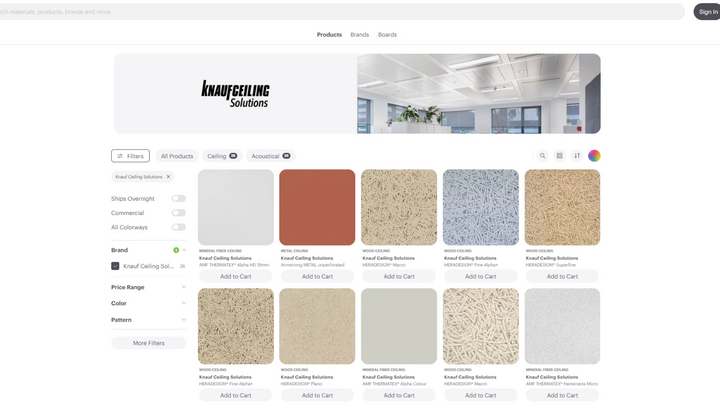Add HERADESIGN Plano to cart
Screen dimensions: 720x405
(317, 395)
